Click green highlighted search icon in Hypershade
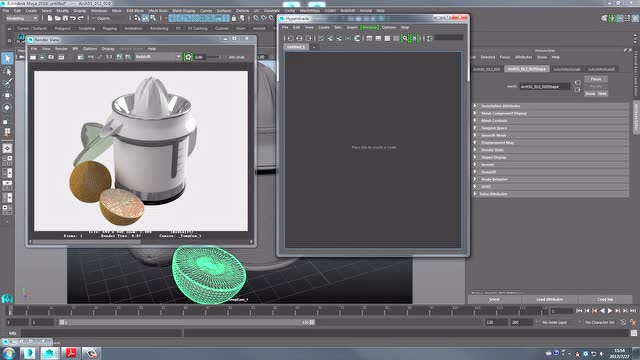Screen dimensions: 640x360 [x=404, y=38]
